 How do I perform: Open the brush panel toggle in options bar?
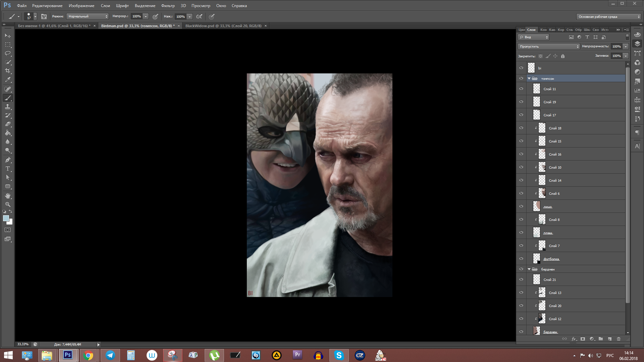pos(44,16)
